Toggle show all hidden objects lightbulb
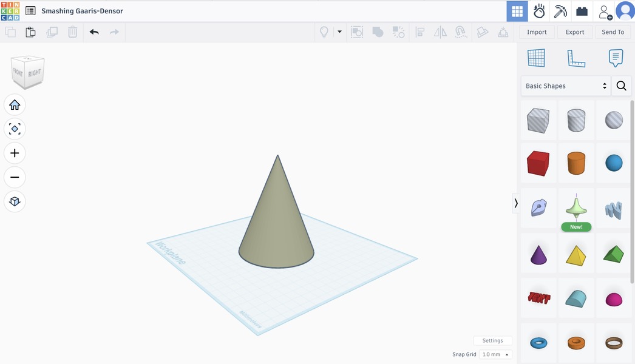 (x=324, y=32)
